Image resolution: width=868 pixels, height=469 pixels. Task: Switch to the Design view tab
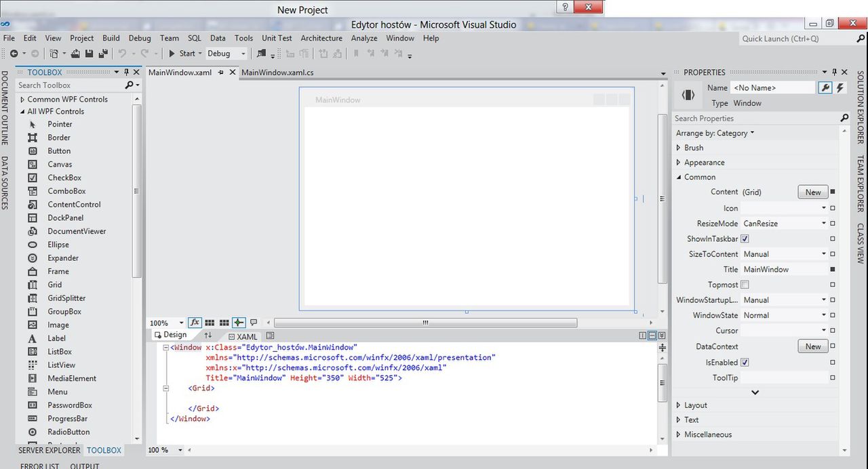point(170,335)
